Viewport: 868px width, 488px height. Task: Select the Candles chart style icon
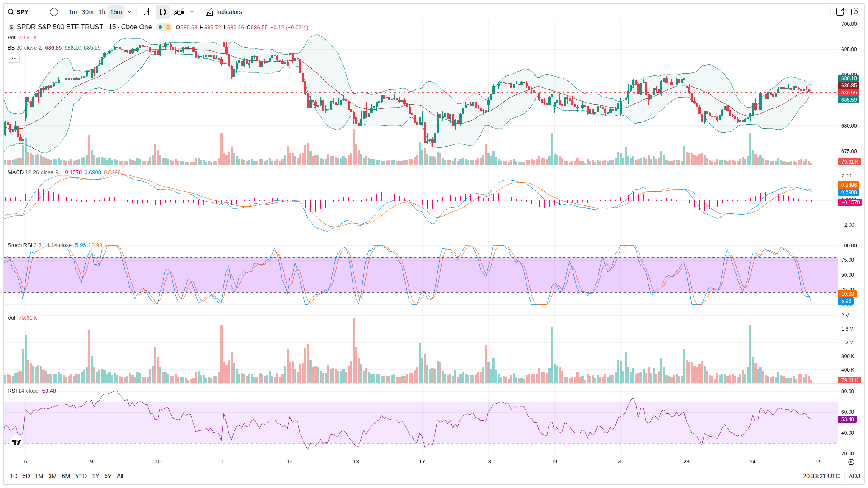pyautogui.click(x=163, y=12)
